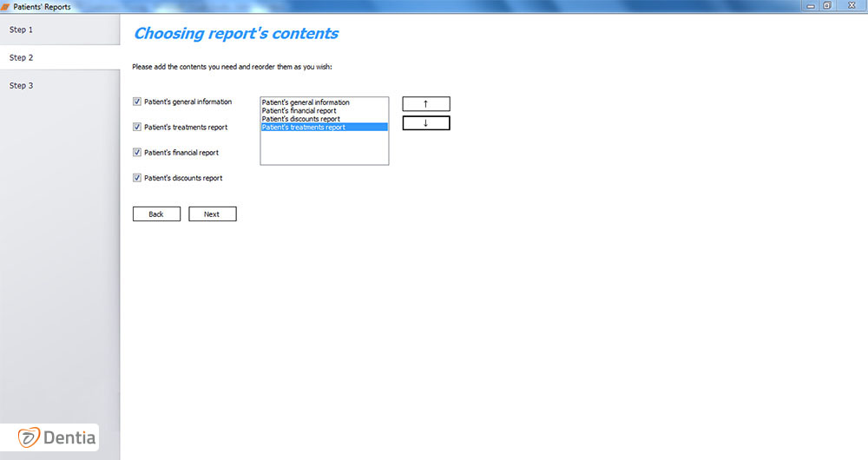868x460 pixels.
Task: Click the Patients' Reports title bar icon
Action: pos(5,6)
